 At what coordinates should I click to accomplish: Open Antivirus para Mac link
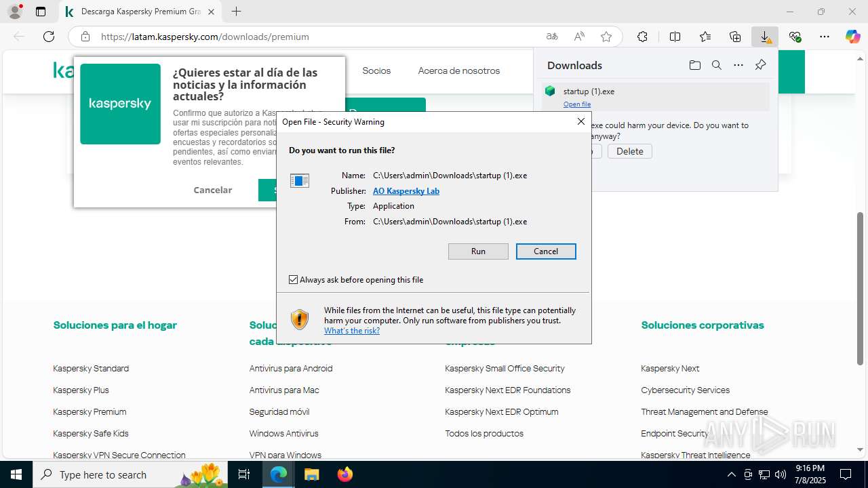point(284,390)
